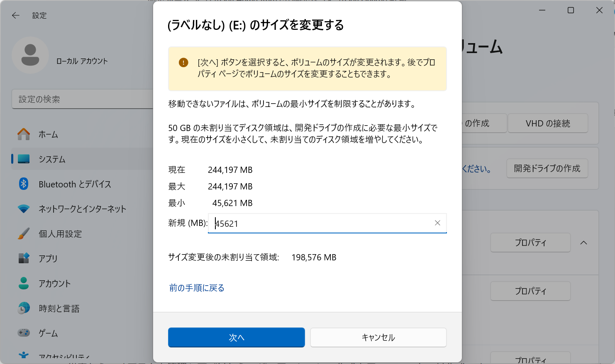Click the back arrow in Settings
Image resolution: width=615 pixels, height=364 pixels.
pos(15,15)
